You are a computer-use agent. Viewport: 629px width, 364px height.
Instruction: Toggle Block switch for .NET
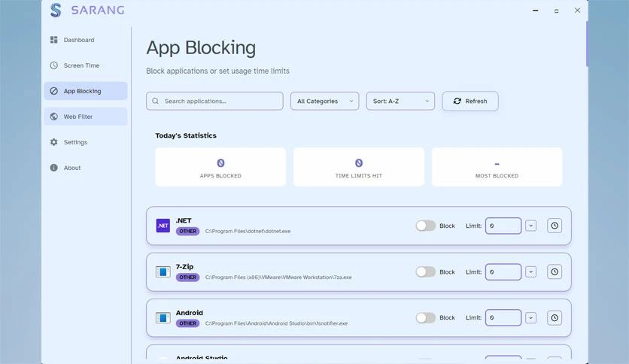425,226
